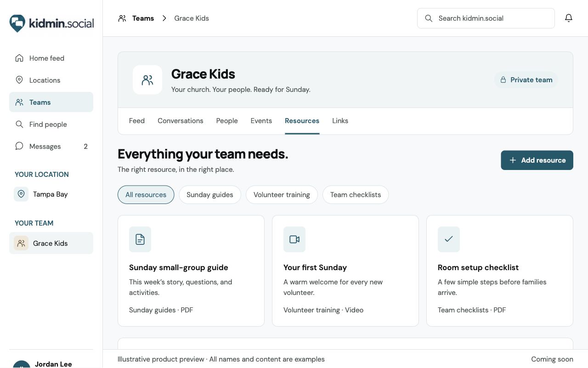Click the Grace Kids header avatar icon

tap(147, 80)
